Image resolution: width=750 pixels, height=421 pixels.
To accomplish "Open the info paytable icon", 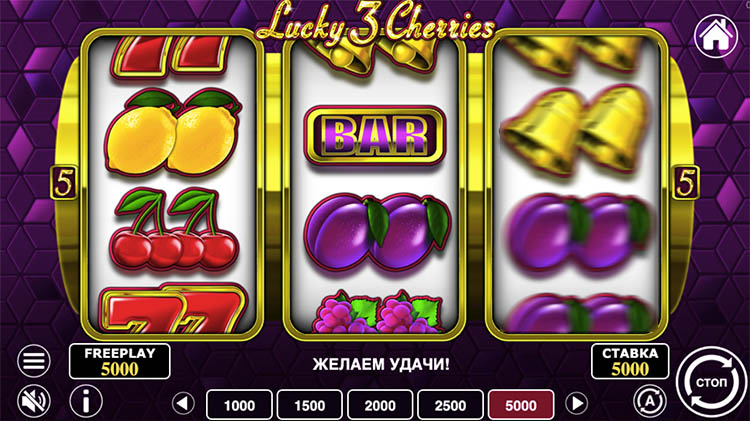I will click(86, 401).
